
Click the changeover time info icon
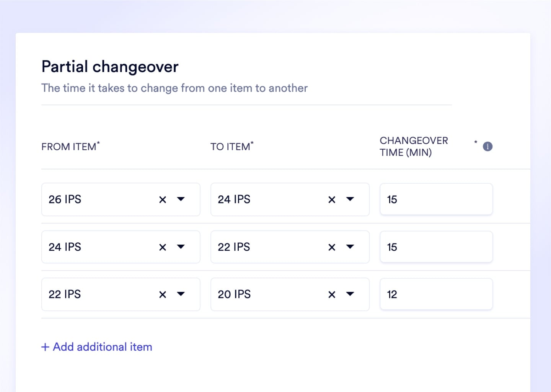tap(487, 147)
